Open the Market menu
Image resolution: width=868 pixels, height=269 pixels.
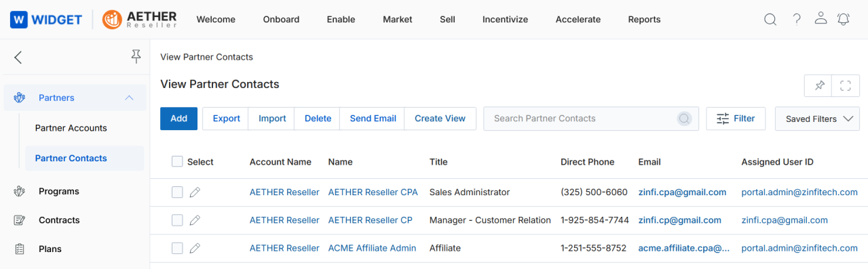398,20
